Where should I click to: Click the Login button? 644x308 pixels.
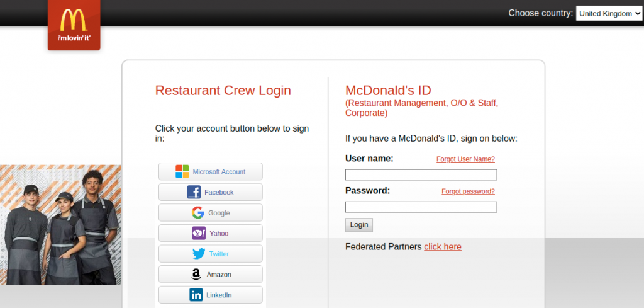359,225
